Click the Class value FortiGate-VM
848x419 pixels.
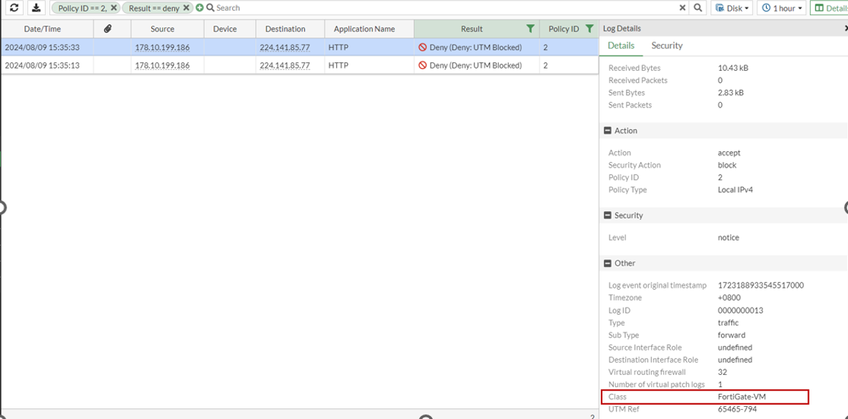741,397
